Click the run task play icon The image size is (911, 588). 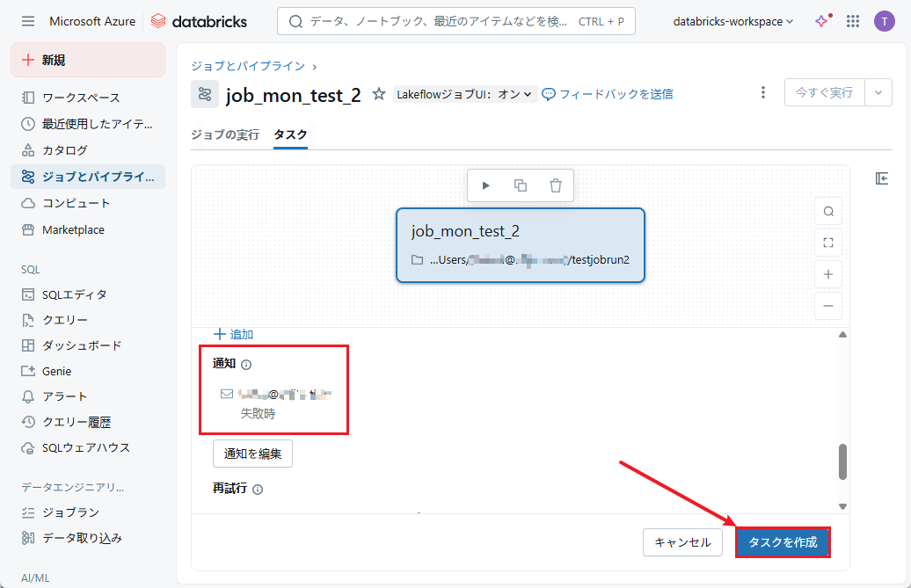click(x=485, y=185)
